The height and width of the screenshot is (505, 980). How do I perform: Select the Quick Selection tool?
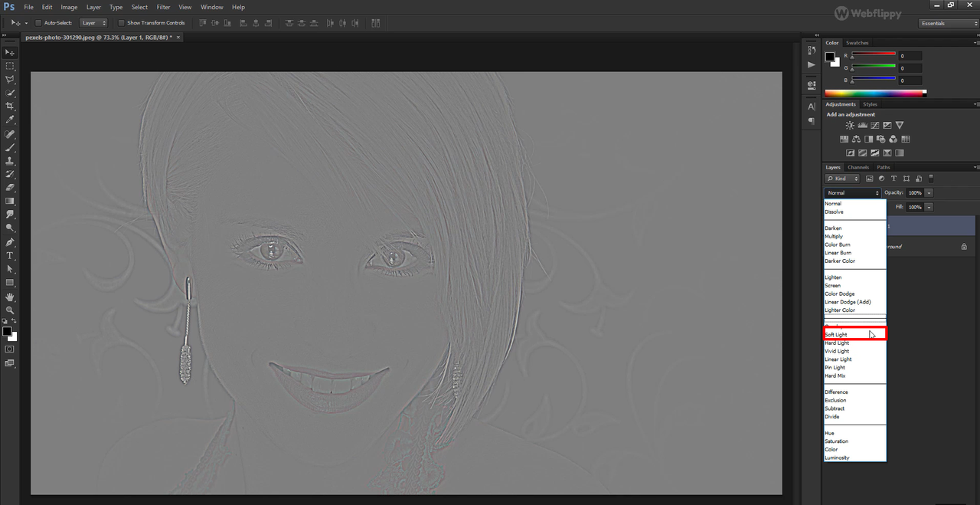(10, 93)
